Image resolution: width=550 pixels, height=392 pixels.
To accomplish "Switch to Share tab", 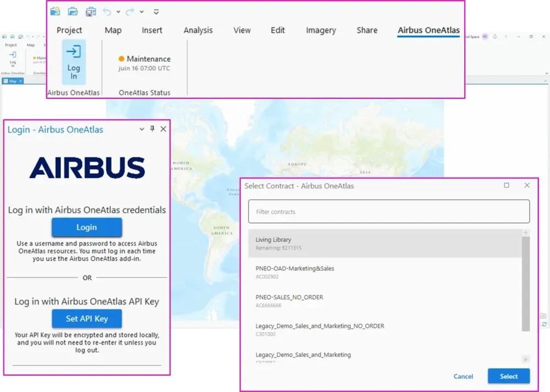I will pyautogui.click(x=367, y=30).
